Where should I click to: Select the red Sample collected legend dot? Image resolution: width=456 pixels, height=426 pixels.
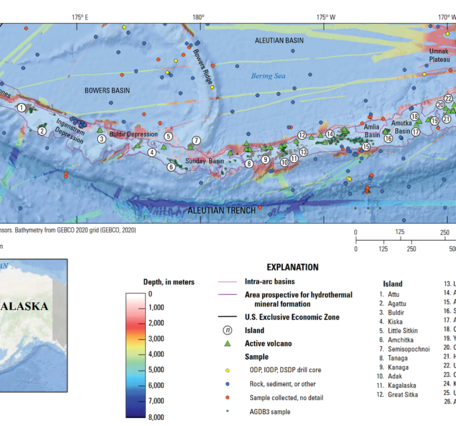(x=227, y=398)
